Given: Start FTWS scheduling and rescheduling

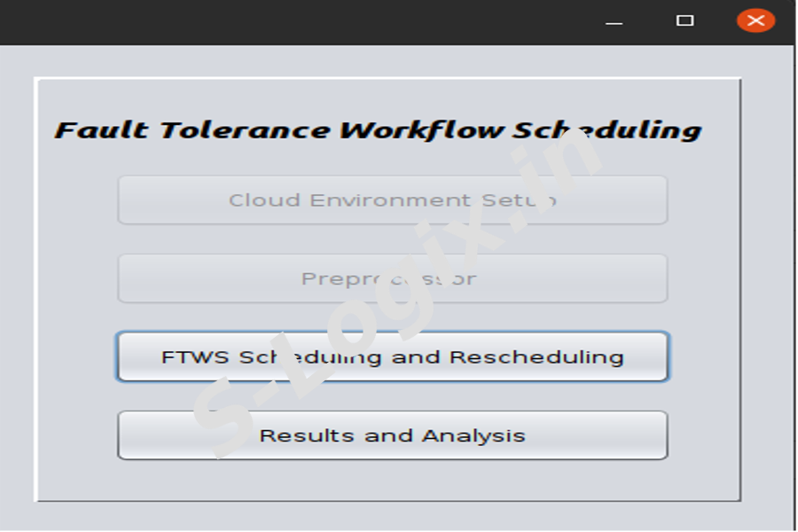Looking at the screenshot, I should click(x=392, y=356).
